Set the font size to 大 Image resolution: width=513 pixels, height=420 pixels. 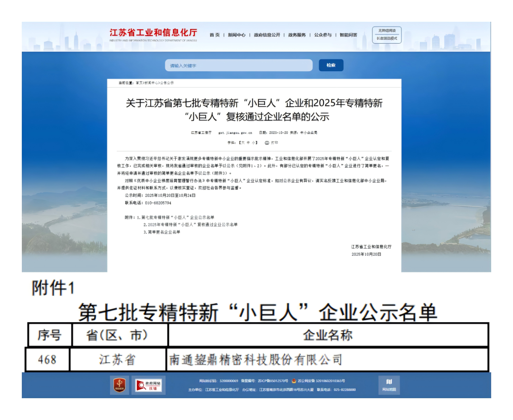point(243,143)
